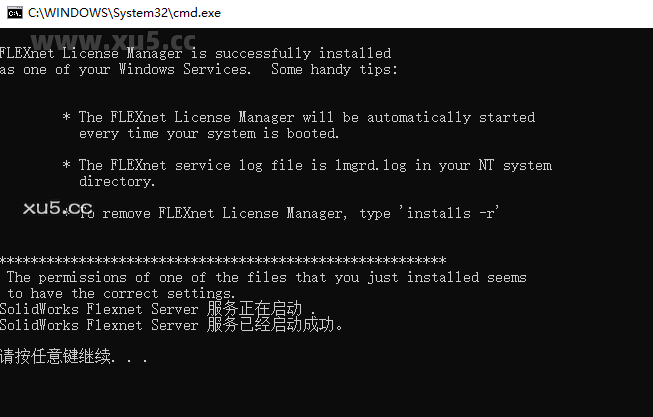Click the 'every time your system is booted.' line
The width and height of the screenshot is (653, 417).
pos(209,133)
